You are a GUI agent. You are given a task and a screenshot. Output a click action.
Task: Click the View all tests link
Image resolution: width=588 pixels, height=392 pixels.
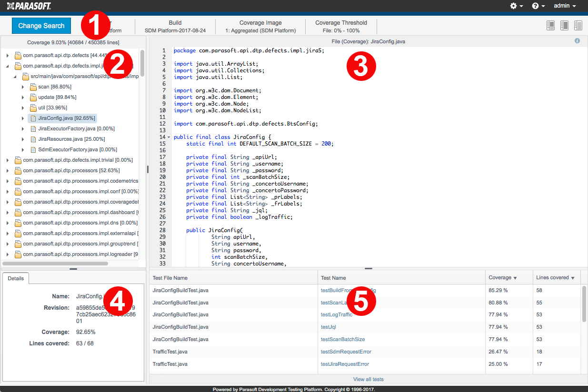(x=369, y=379)
